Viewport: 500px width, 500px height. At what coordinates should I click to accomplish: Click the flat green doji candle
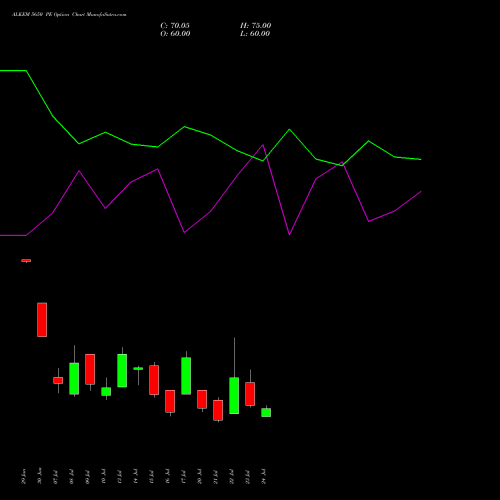tap(138, 368)
